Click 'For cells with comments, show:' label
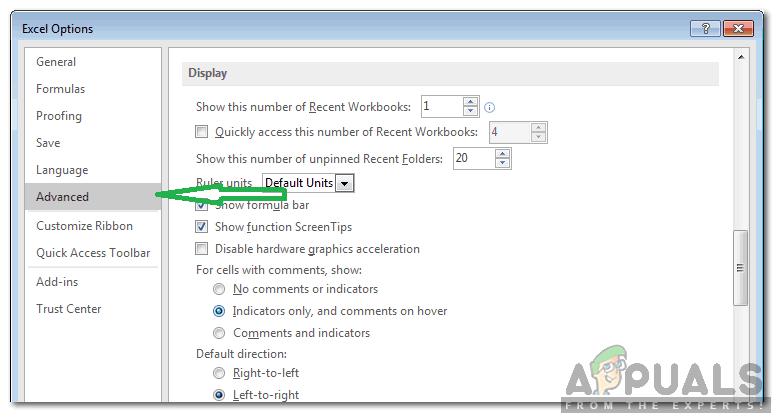775x413 pixels. click(279, 270)
